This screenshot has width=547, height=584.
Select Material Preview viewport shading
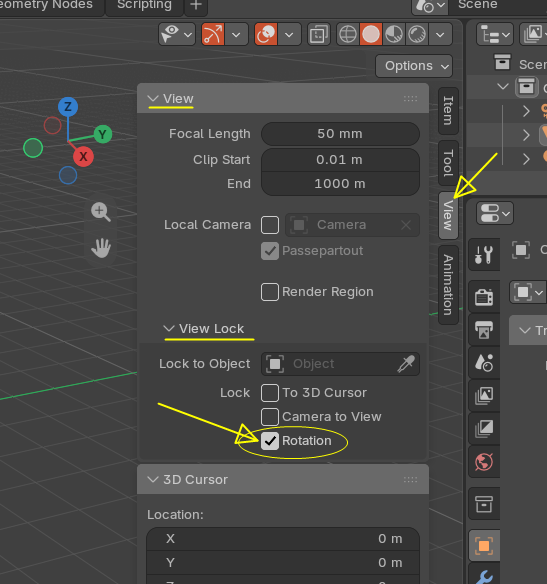tap(394, 34)
